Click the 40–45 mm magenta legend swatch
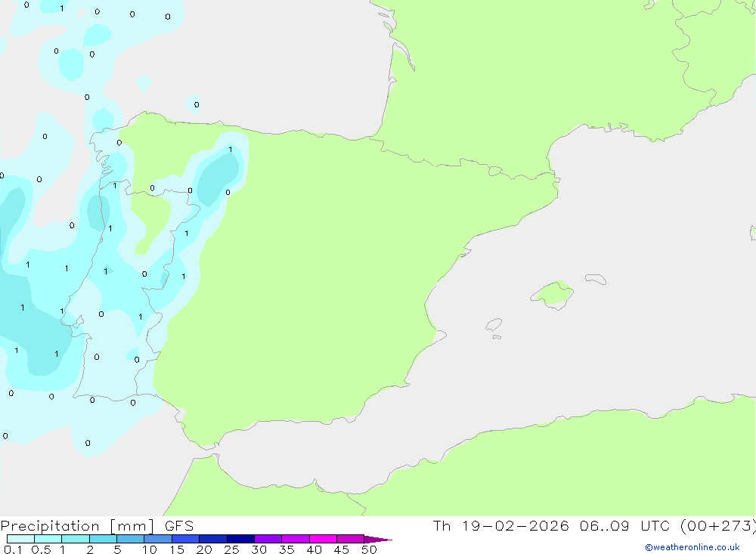 click(323, 539)
